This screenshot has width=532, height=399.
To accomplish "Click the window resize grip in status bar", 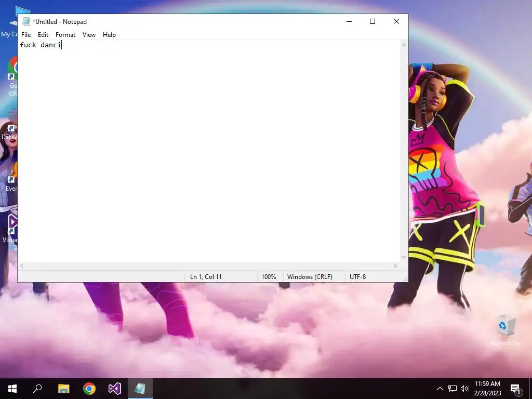I will [x=405, y=279].
